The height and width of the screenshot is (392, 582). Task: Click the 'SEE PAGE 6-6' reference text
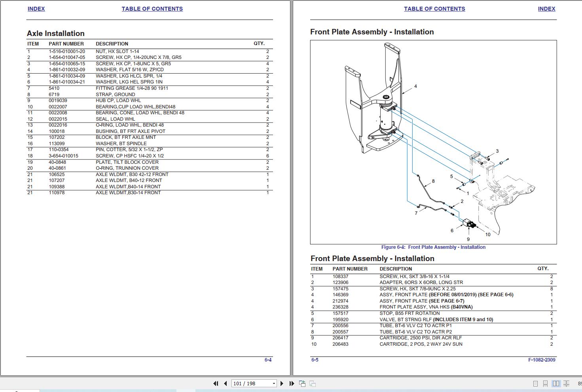tap(495, 295)
